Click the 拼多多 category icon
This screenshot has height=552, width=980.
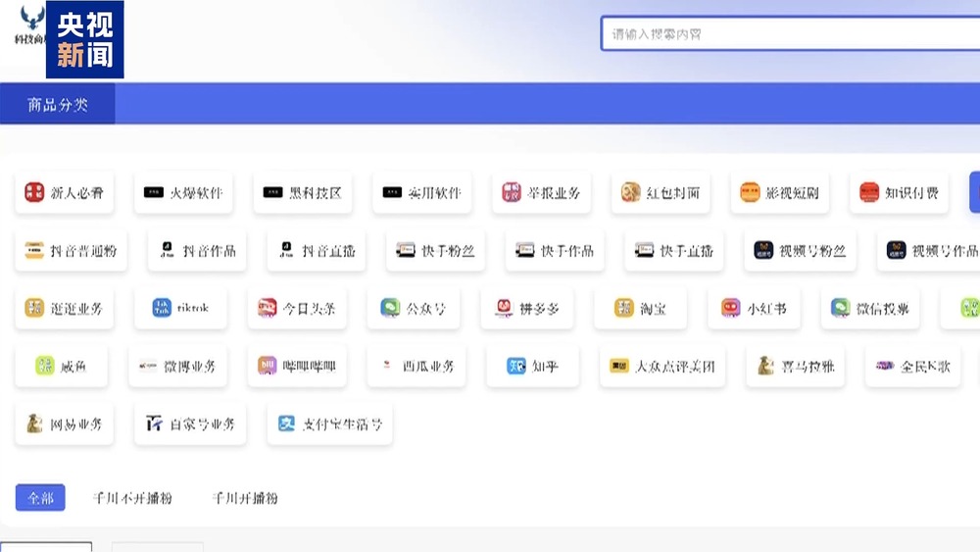504,308
